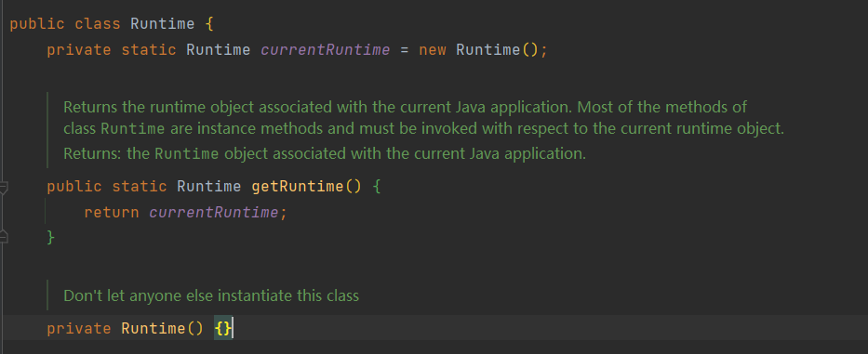Click 'public' keyword on the first line
Screen dimensions: 868x354
pyautogui.click(x=37, y=24)
